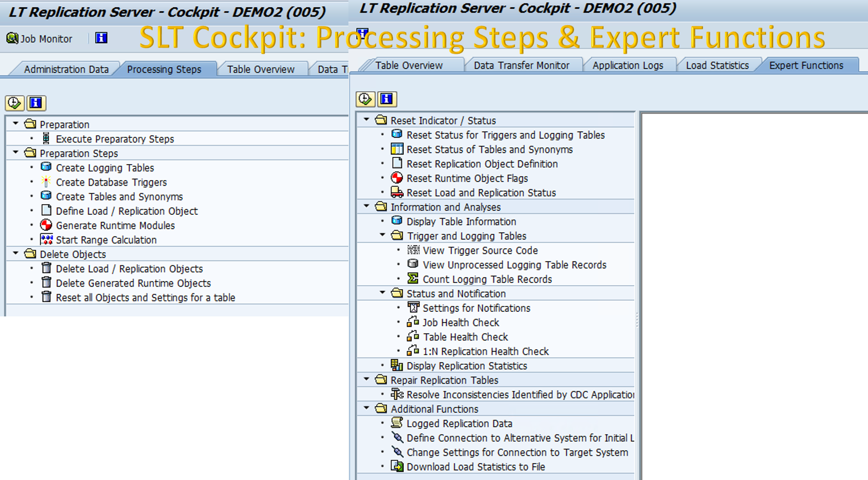Click the sigma icon for Count Logging Table Records

(414, 279)
